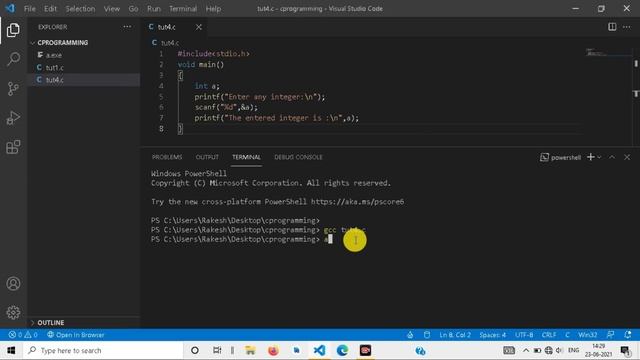Close the terminal panel

pyautogui.click(x=627, y=157)
